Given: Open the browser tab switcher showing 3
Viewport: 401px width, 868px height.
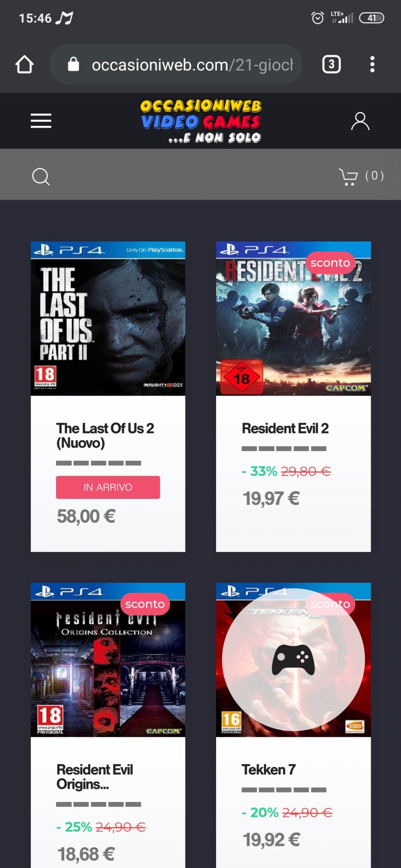Looking at the screenshot, I should pos(331,64).
